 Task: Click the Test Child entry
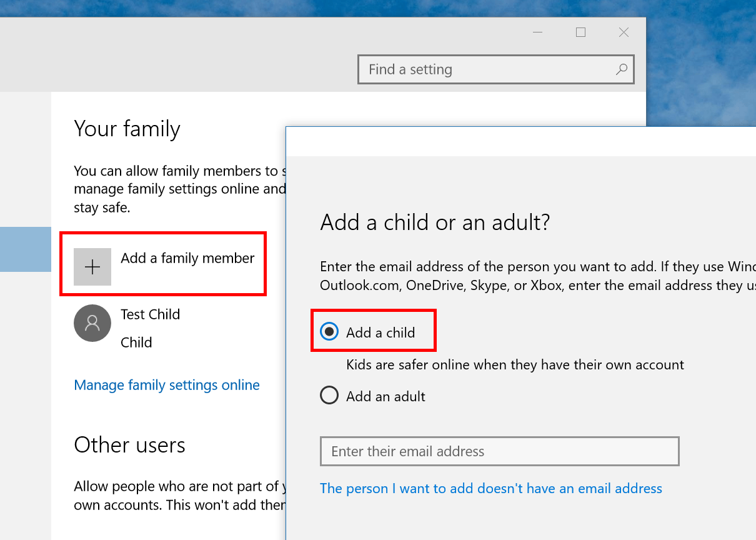click(150, 314)
